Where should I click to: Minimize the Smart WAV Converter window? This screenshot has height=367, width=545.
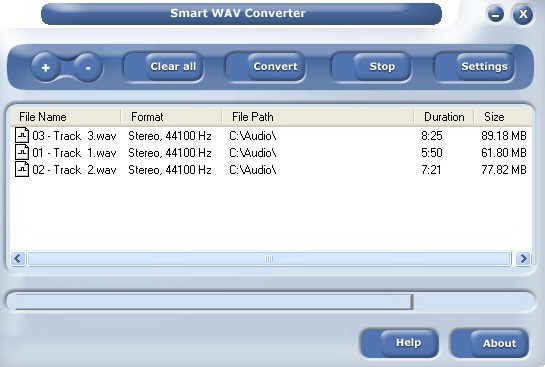(x=496, y=15)
